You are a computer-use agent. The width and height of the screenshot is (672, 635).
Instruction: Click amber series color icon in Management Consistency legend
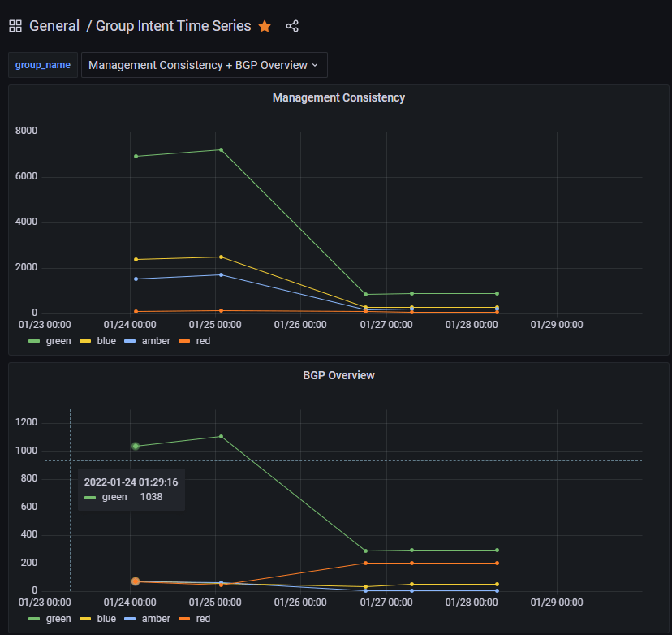(129, 341)
